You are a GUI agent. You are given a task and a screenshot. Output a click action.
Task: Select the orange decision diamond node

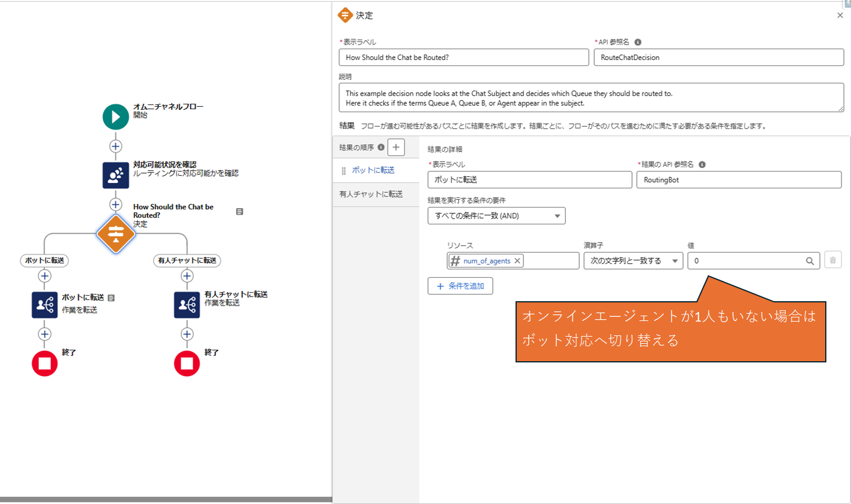pyautogui.click(x=116, y=234)
